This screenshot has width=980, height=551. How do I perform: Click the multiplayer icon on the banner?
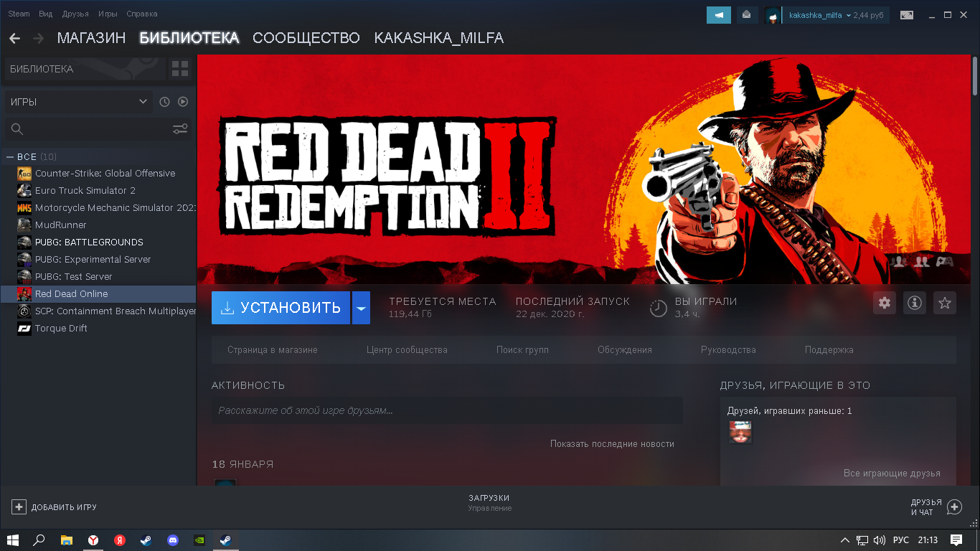tap(922, 261)
